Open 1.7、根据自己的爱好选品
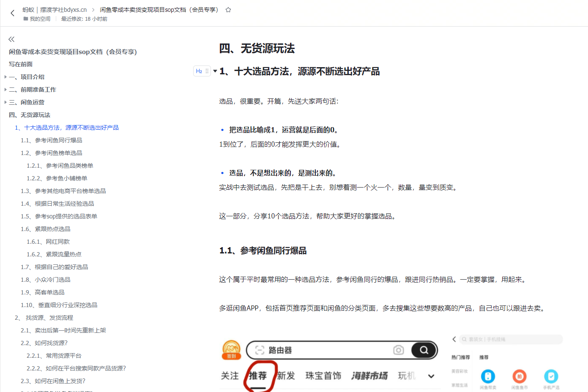Screen dimensions: 588x392 [55, 267]
